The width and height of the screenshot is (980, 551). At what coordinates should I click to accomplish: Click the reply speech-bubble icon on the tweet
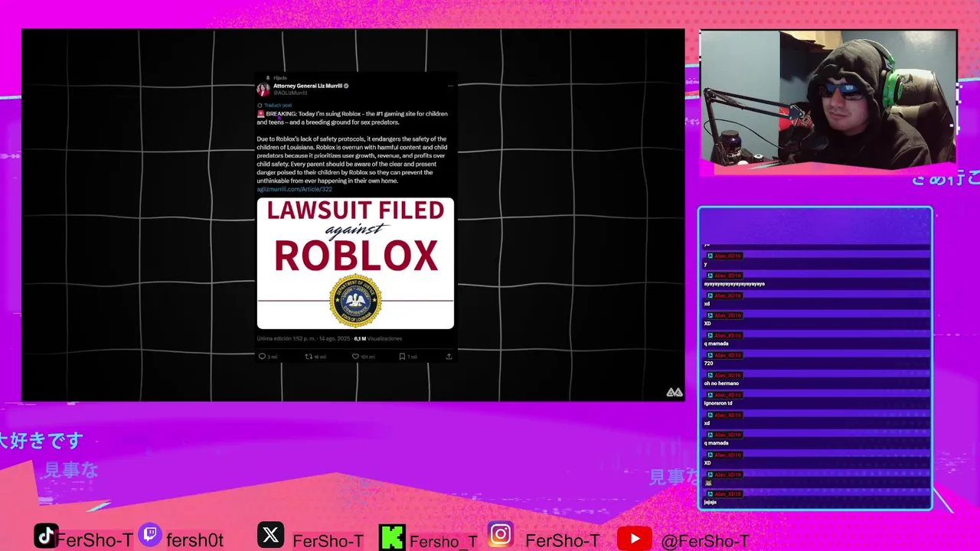(x=262, y=357)
